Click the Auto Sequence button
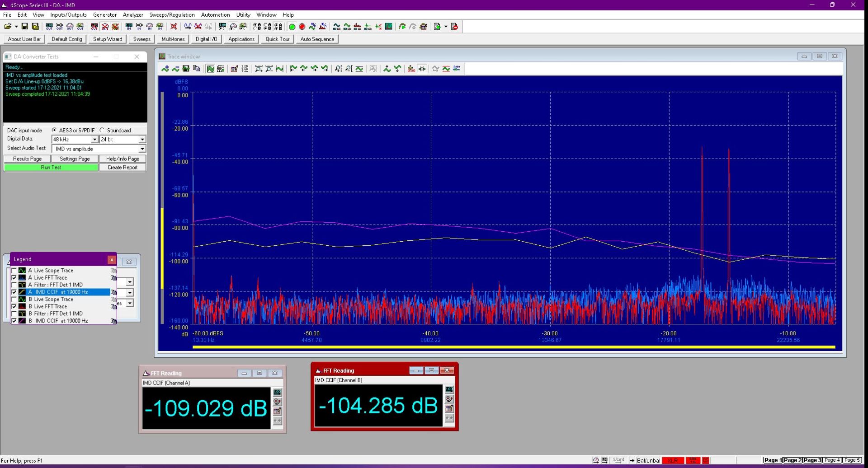Screen dimensions: 868x468 pos(317,39)
